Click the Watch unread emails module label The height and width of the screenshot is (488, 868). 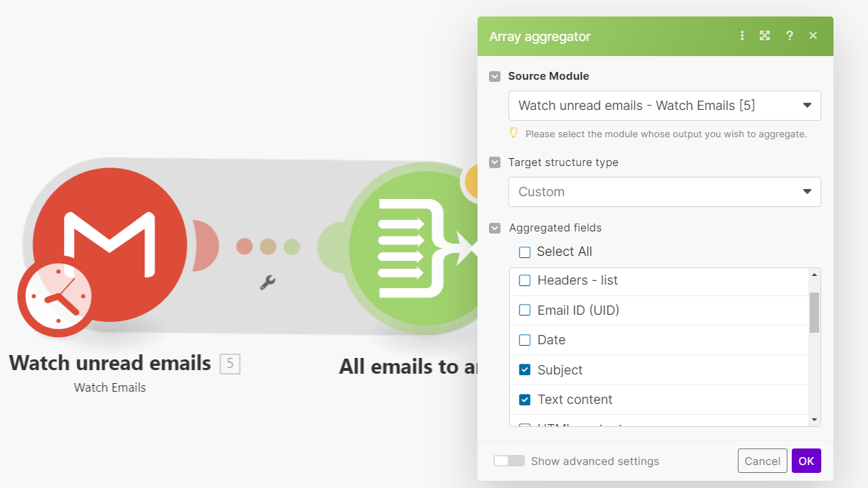click(110, 363)
